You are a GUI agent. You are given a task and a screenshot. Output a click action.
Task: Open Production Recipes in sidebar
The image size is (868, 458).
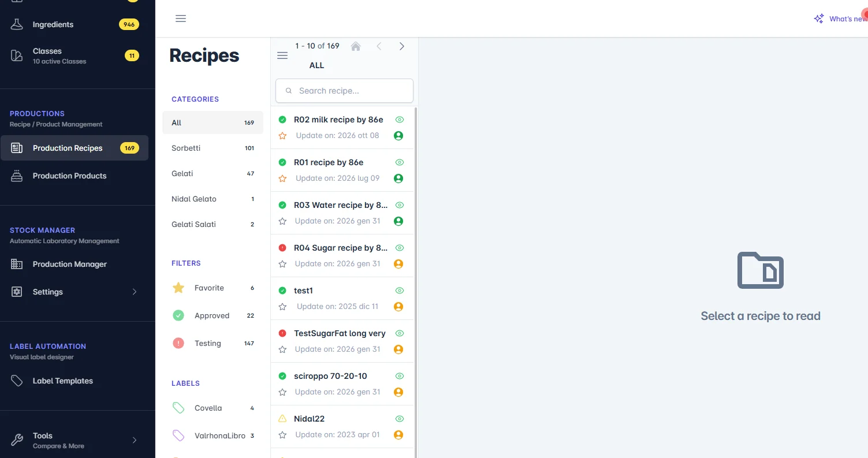74,148
